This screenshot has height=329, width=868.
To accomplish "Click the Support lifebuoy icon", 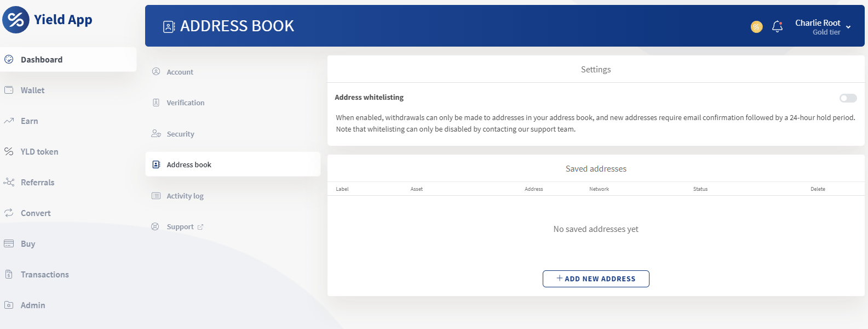I will click(x=156, y=226).
